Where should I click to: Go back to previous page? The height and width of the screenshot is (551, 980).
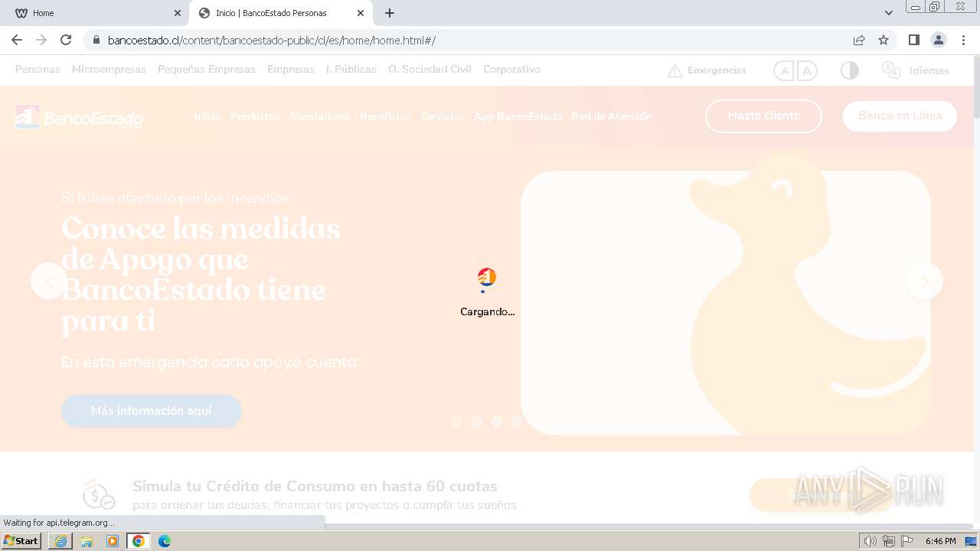[x=17, y=40]
